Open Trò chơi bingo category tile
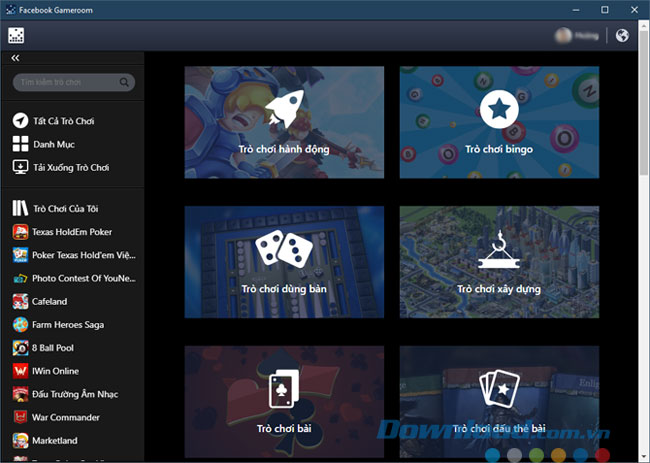Image resolution: width=650 pixels, height=463 pixels. (x=499, y=122)
